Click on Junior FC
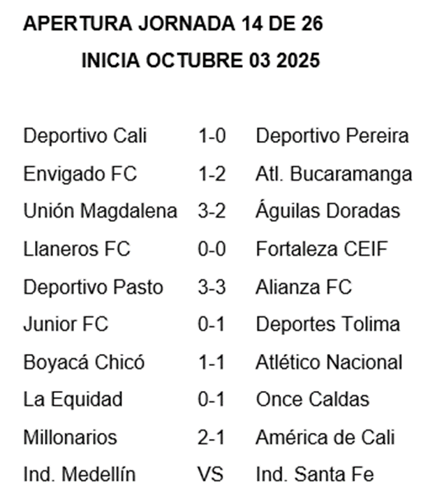This screenshot has width=428, height=504. tap(66, 325)
